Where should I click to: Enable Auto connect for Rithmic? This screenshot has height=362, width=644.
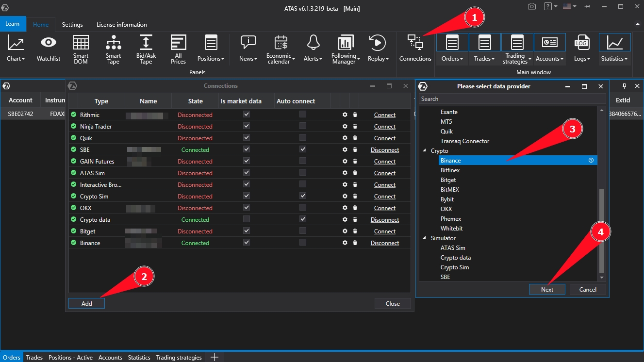303,115
